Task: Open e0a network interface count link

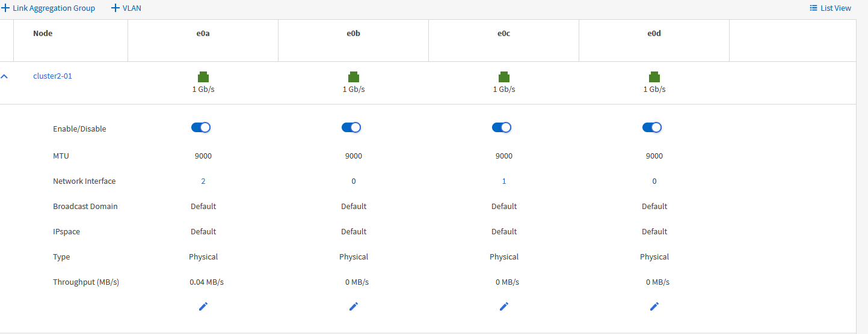Action: click(x=203, y=181)
